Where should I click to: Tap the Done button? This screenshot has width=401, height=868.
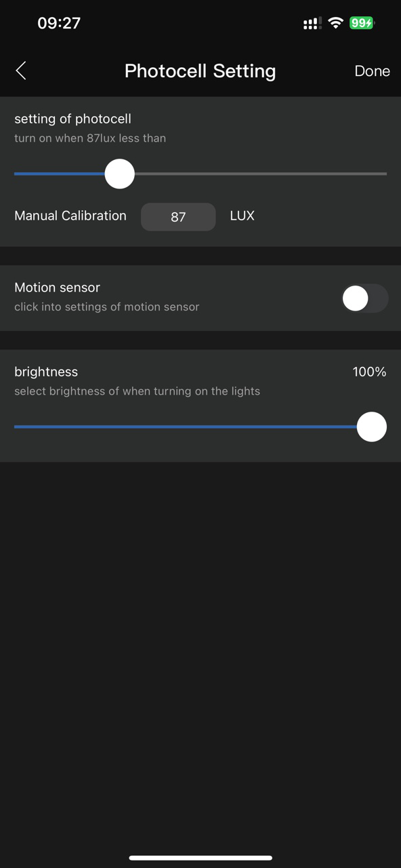click(372, 71)
